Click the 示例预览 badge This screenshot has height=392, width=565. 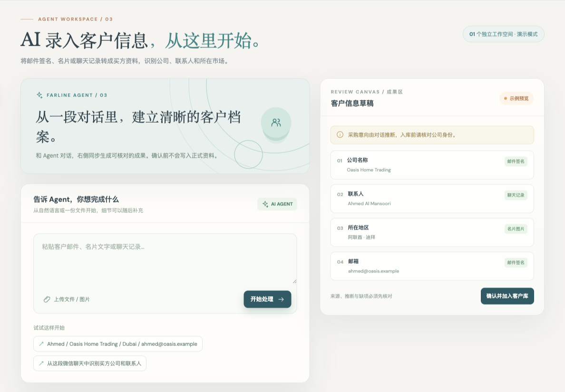pyautogui.click(x=516, y=98)
